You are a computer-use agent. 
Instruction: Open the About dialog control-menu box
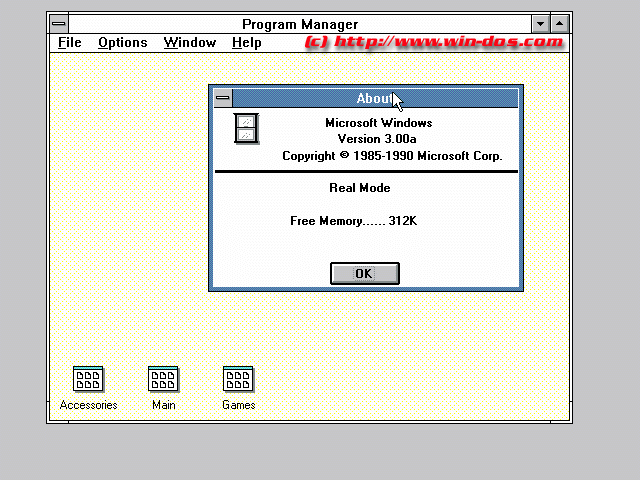[x=222, y=98]
